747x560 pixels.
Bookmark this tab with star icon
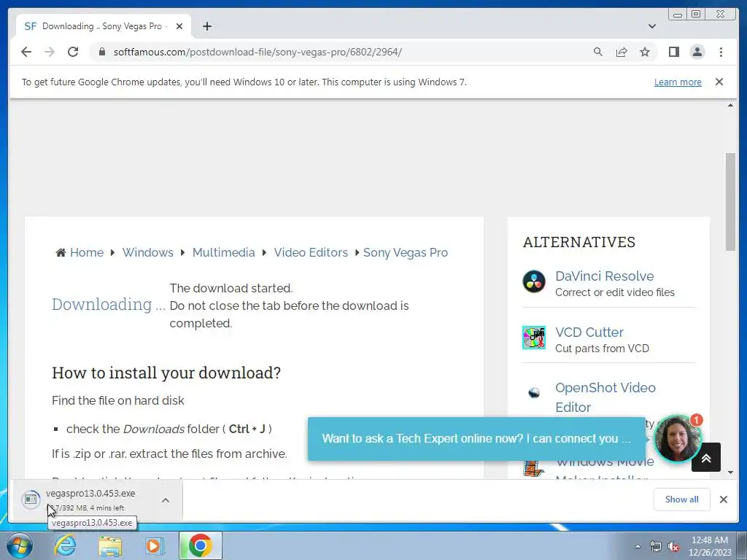click(645, 52)
